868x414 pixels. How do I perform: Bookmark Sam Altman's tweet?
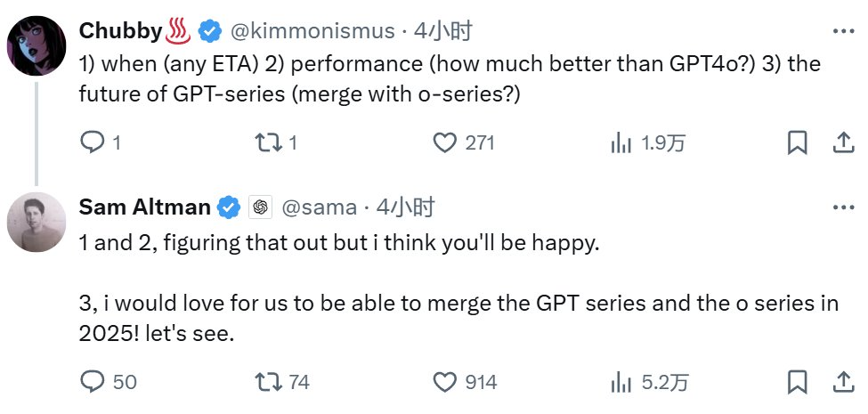(798, 382)
